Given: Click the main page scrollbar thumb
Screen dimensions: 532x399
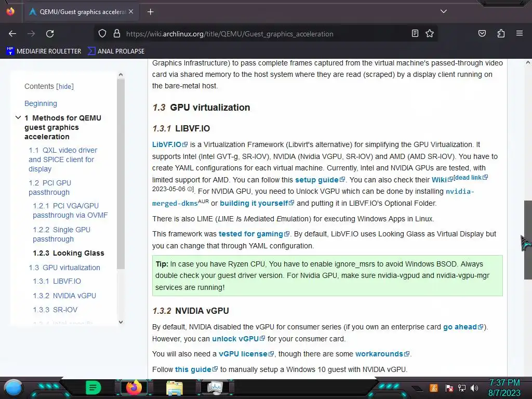Looking at the screenshot, I should 528,240.
